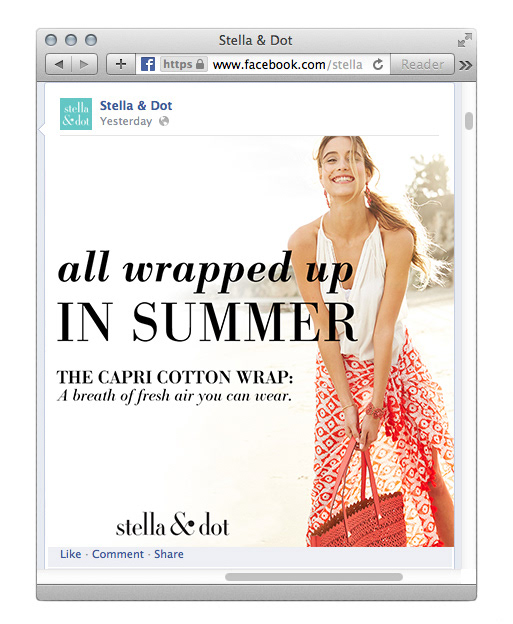The height and width of the screenshot is (624, 513).
Task: Open the Capri Cotton Wrap ad image
Action: [x=251, y=341]
